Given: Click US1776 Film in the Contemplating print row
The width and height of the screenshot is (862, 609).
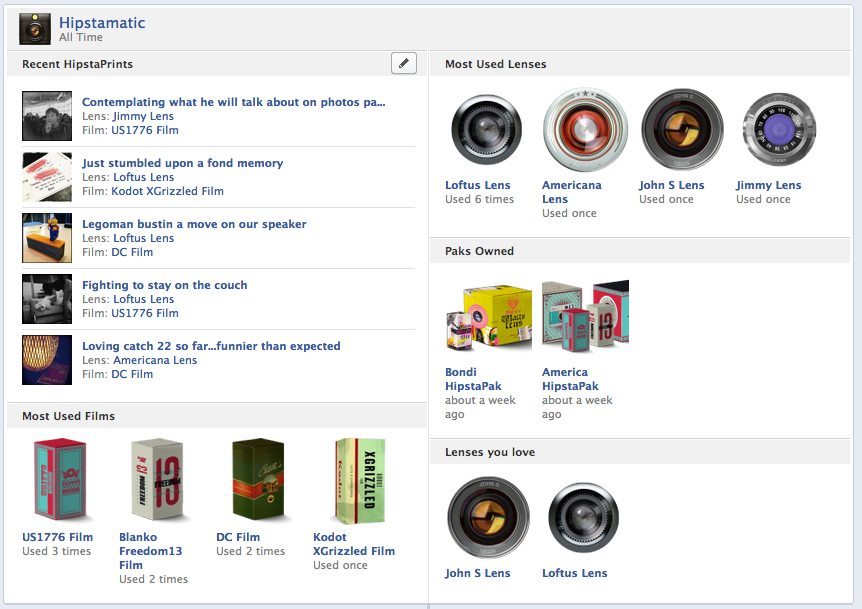Looking at the screenshot, I should (145, 130).
